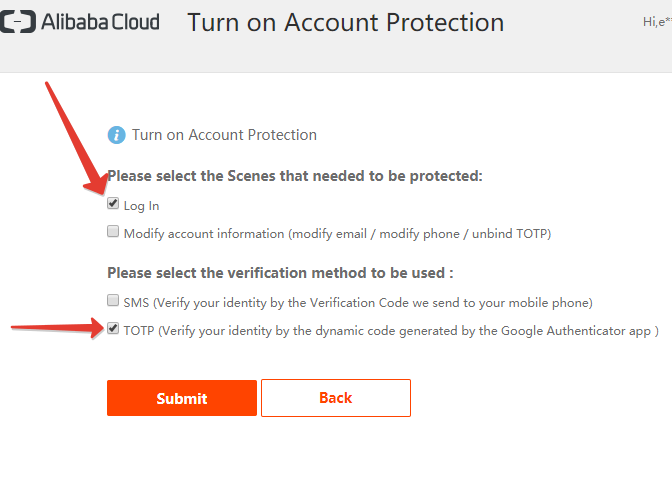Click the Alibaba Cloud wordmark text

pyautogui.click(x=100, y=21)
